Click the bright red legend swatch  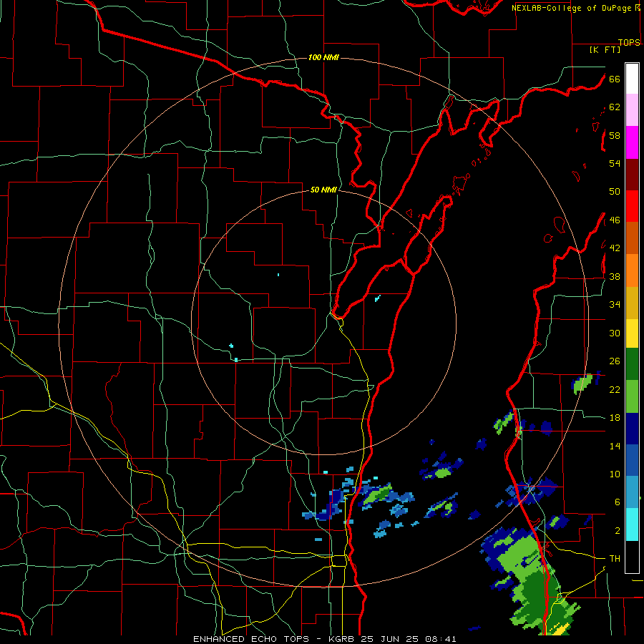click(632, 206)
